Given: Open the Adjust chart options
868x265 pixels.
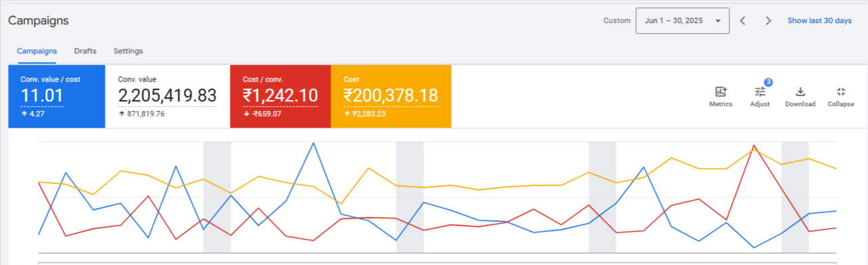Looking at the screenshot, I should click(x=760, y=97).
